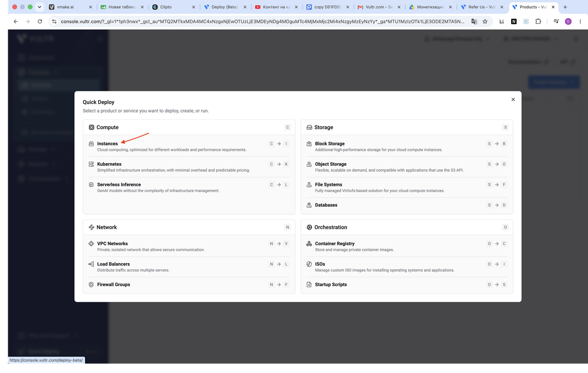Click the translate page icon
Image resolution: width=588 pixels, height=373 pixels.
click(474, 21)
